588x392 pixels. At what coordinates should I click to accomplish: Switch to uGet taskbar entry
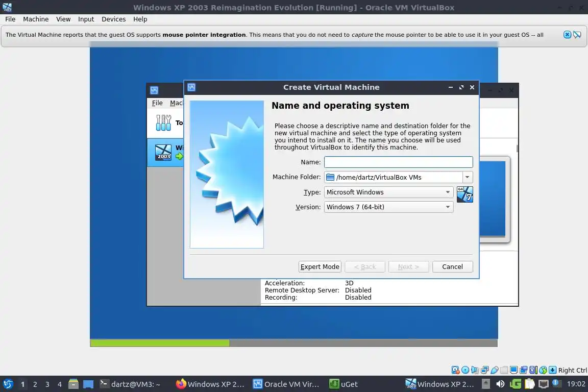tap(344, 384)
